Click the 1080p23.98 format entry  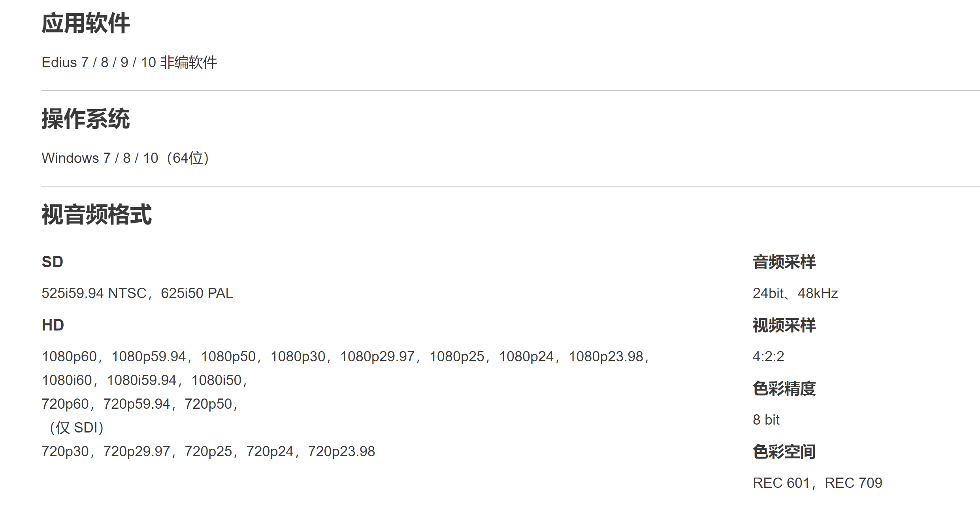[606, 357]
